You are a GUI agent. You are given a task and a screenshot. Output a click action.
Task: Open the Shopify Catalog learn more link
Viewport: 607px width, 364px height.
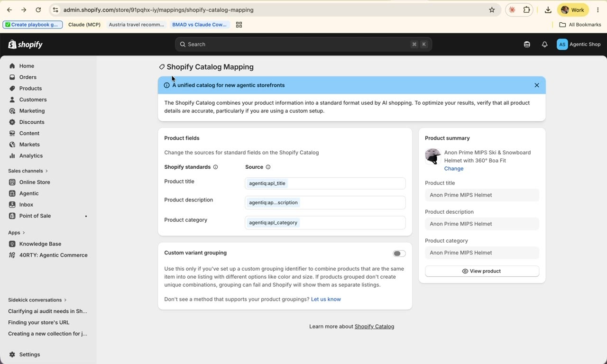point(374,327)
